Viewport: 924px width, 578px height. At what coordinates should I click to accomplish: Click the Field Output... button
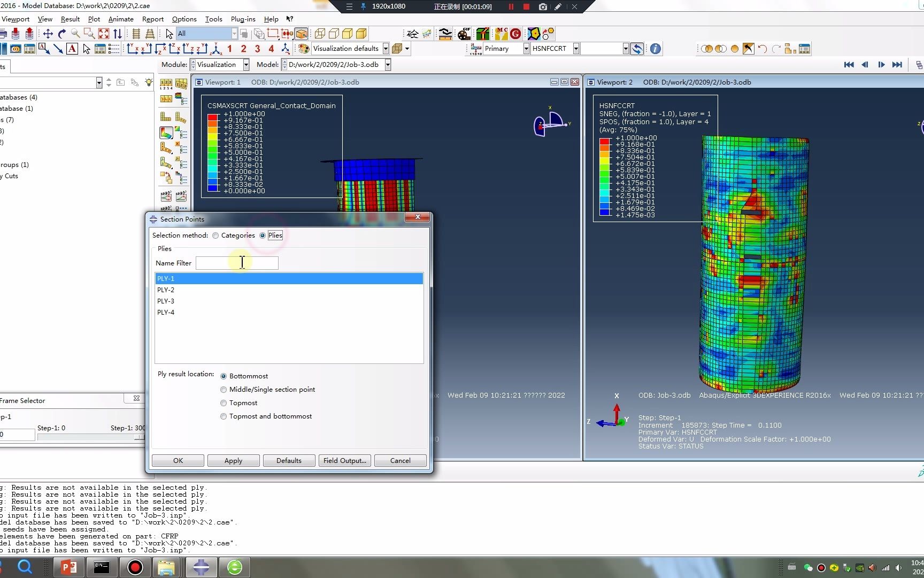tap(344, 461)
